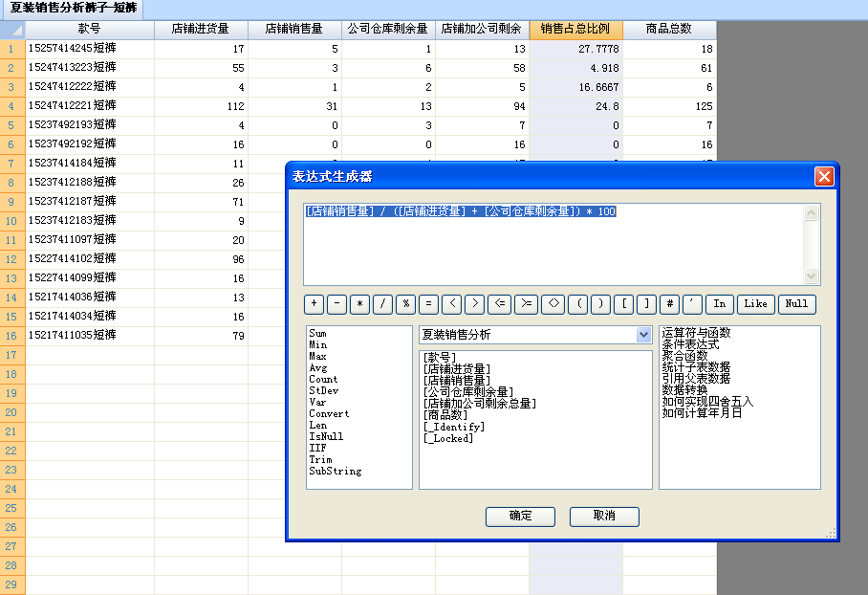Select the Max function
The image size is (868, 595).
[317, 356]
